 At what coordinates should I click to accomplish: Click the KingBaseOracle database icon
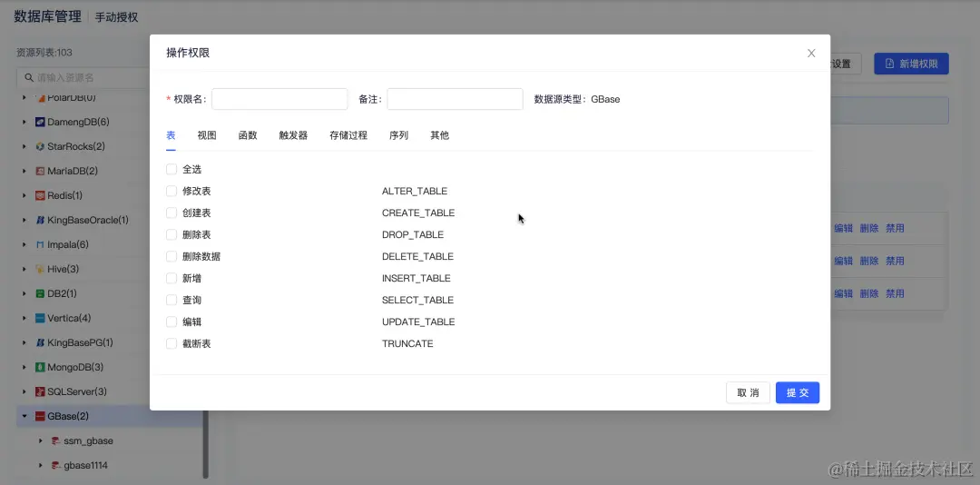40,221
